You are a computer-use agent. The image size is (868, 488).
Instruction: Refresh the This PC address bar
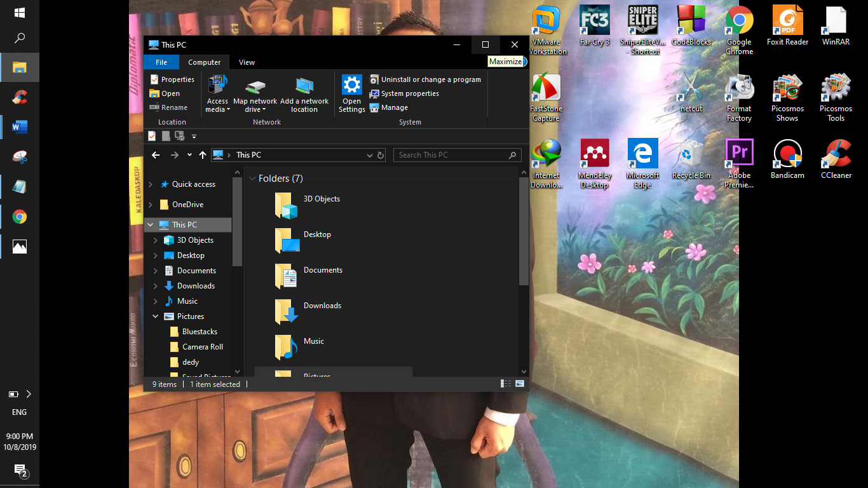coord(381,155)
